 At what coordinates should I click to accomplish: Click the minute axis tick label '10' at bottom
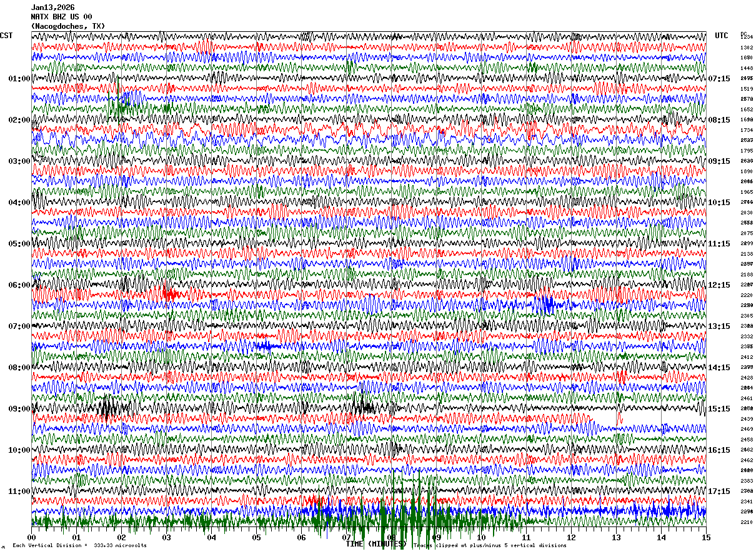click(x=481, y=537)
